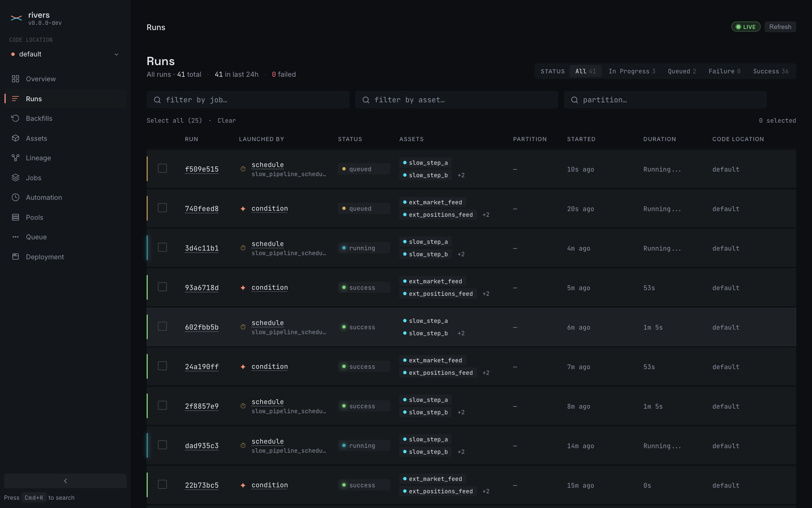
Task: Expand +2 assets for run 740feed8
Action: 486,215
